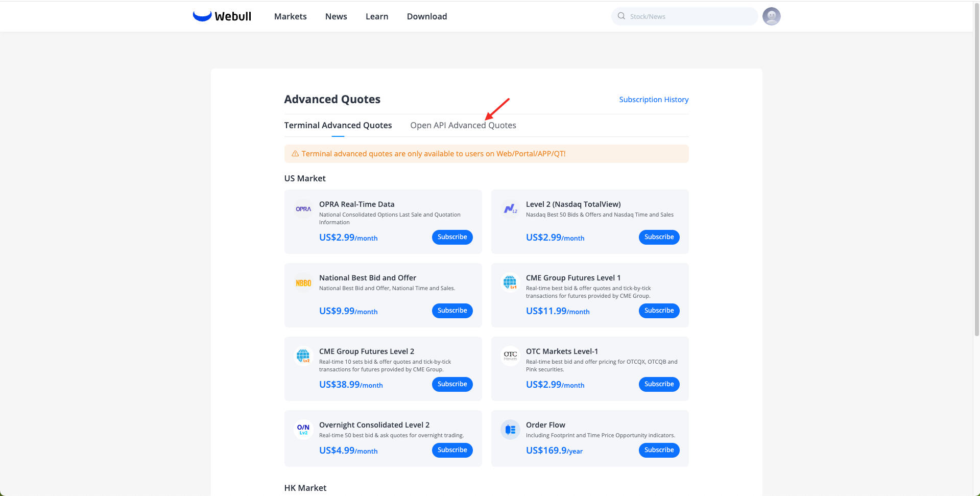The height and width of the screenshot is (496, 980).
Task: Click the Webull logo
Action: (222, 16)
